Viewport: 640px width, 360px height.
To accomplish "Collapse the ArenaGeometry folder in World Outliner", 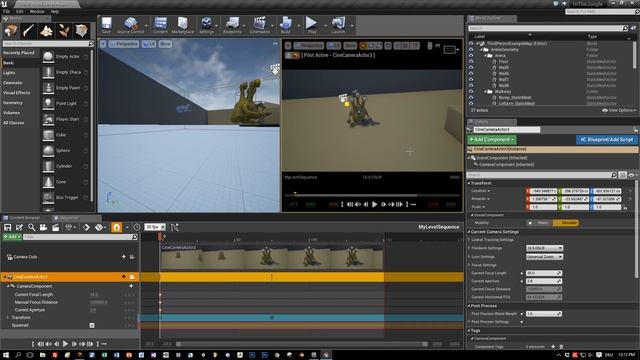I will tap(482, 49).
